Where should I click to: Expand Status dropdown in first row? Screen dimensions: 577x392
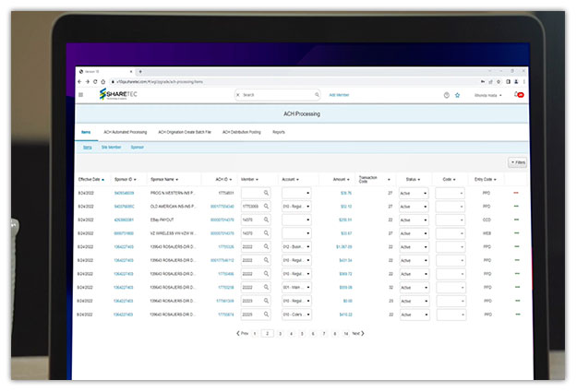[426, 193]
